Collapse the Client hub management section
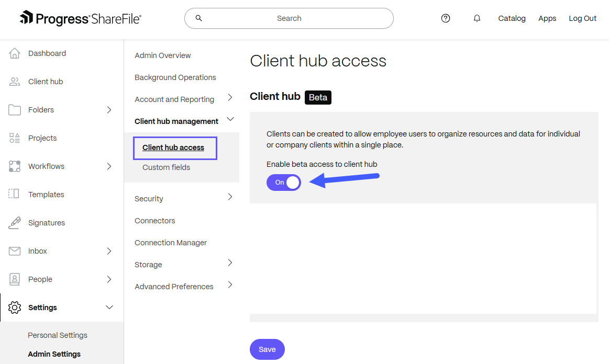Screen dimensions: 609x364 click(230, 119)
